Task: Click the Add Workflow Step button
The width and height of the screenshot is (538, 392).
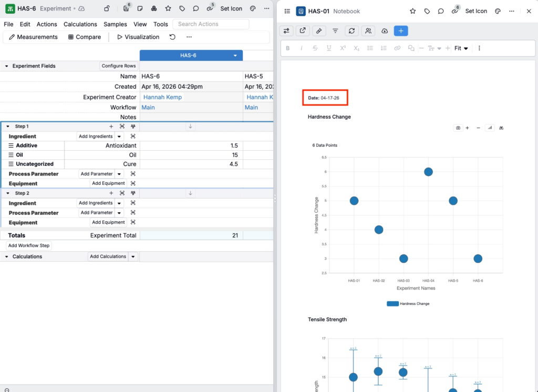Action: point(29,245)
